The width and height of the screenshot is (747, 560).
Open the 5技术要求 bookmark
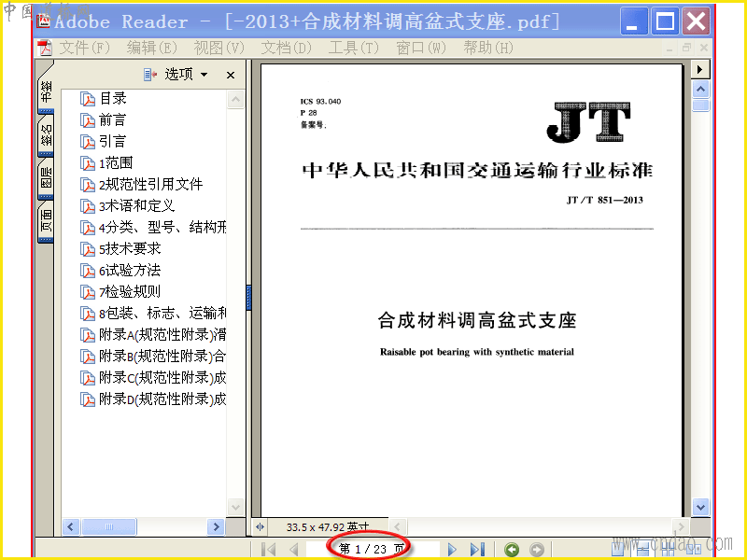pos(120,248)
